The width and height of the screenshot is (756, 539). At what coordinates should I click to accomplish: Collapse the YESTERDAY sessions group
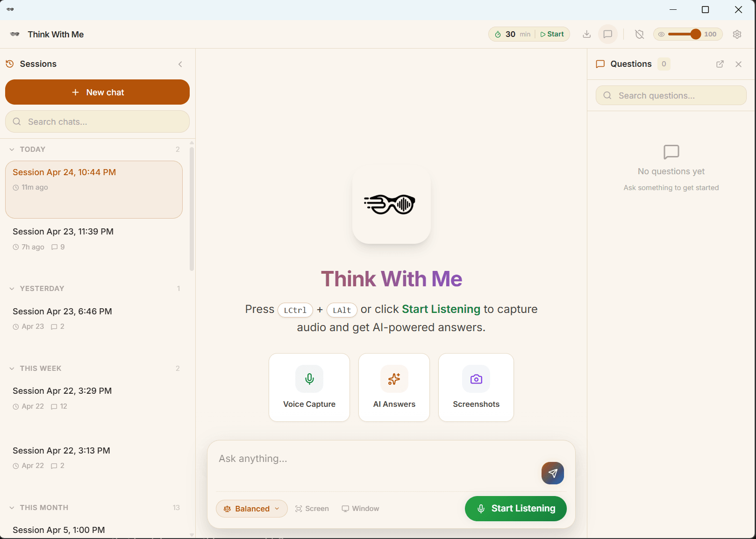tap(12, 289)
